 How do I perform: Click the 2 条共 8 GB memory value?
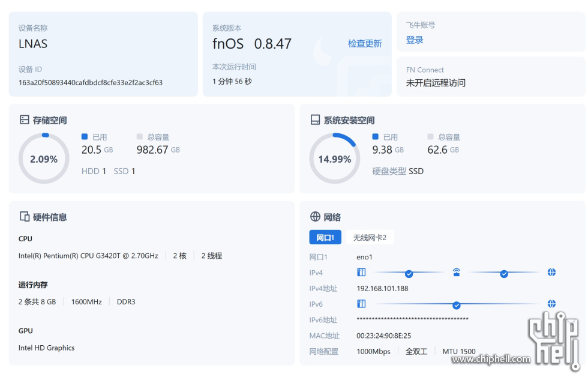pos(37,301)
